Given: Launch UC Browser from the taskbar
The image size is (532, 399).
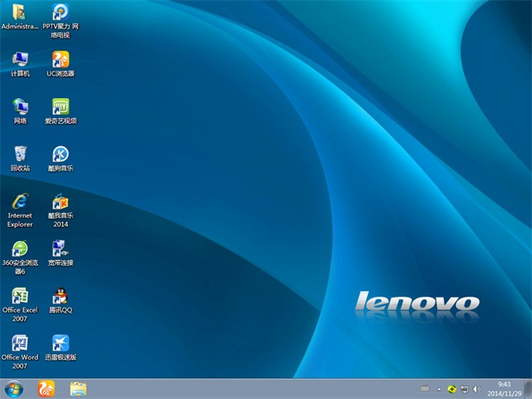Looking at the screenshot, I should coord(47,388).
